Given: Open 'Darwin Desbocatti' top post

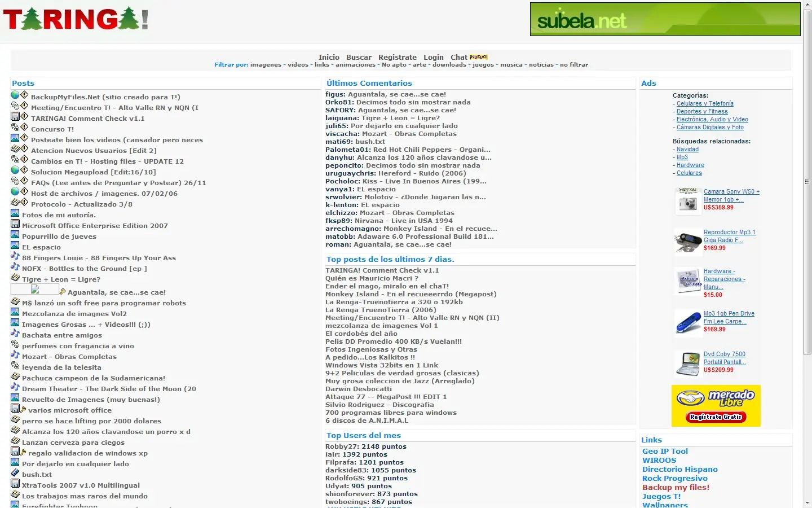Looking at the screenshot, I should 359,389.
